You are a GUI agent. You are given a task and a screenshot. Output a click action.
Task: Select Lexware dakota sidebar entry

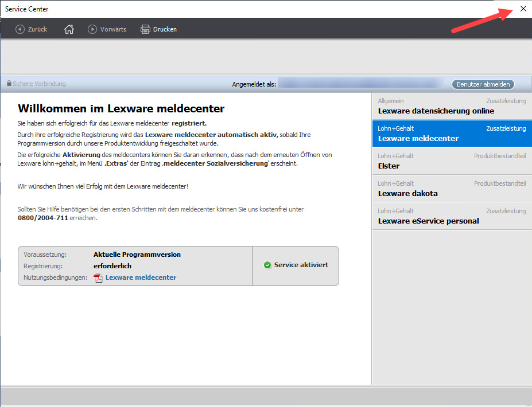click(452, 189)
